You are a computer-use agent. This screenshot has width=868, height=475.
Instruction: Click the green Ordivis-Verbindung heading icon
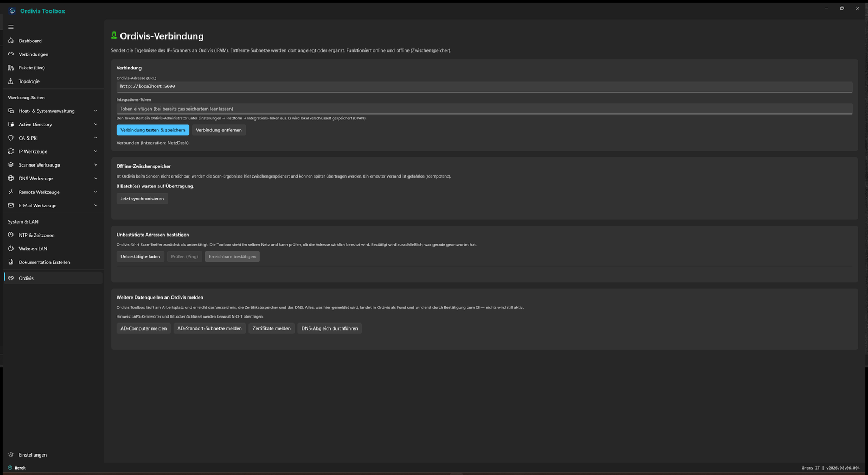tap(114, 35)
